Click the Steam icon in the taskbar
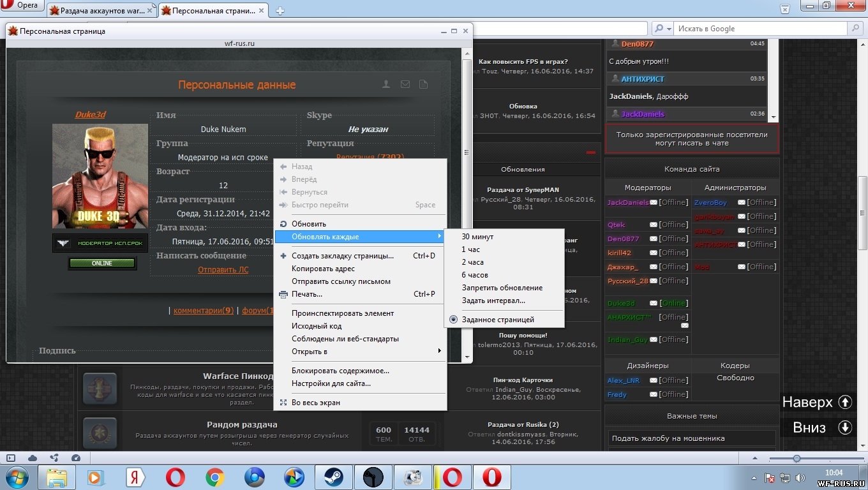The image size is (868, 490). pyautogui.click(x=333, y=477)
